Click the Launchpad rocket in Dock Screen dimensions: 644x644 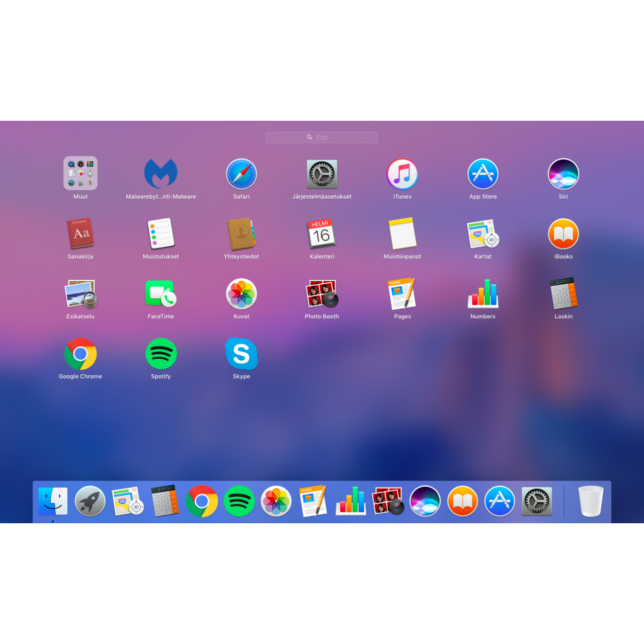pyautogui.click(x=90, y=501)
